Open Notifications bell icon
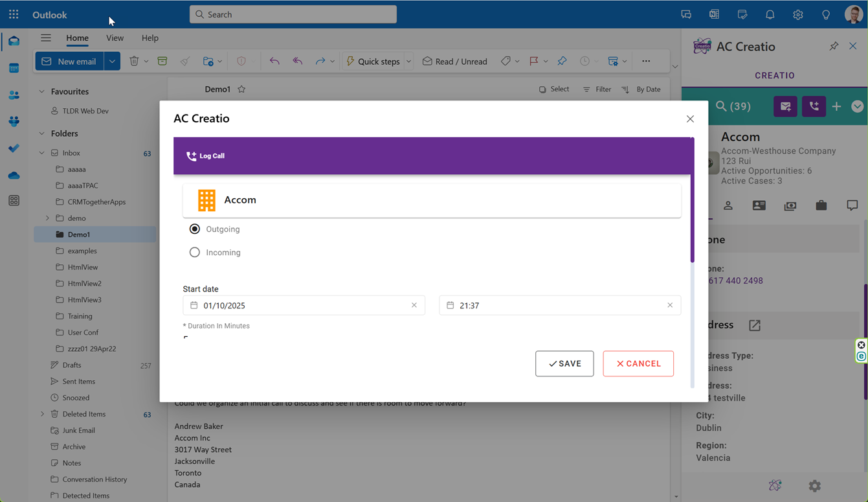Viewport: 868px width, 502px height. coord(770,14)
